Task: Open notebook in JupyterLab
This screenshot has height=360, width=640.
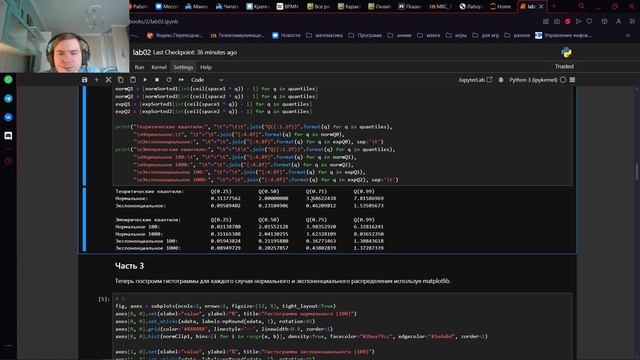Action: pyautogui.click(x=475, y=80)
